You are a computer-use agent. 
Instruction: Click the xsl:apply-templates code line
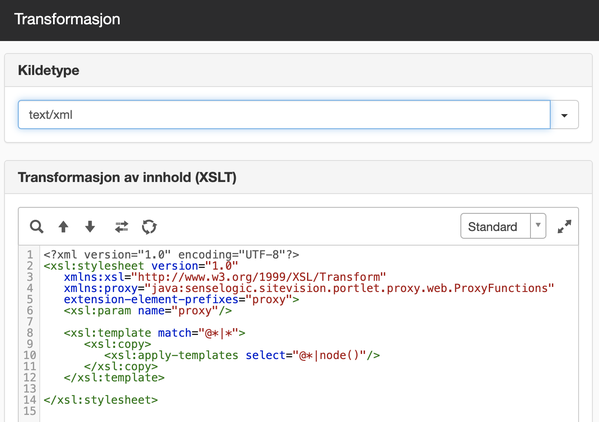pos(242,355)
